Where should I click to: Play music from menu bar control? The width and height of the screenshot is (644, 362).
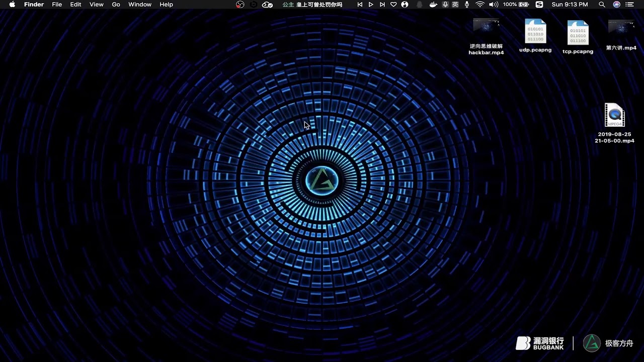point(371,5)
